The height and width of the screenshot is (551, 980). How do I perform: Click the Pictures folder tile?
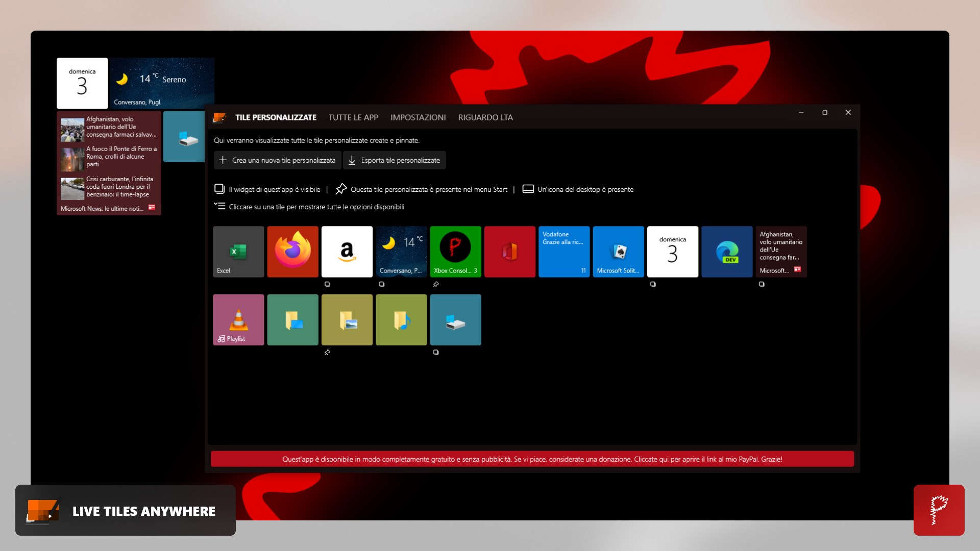pos(347,320)
